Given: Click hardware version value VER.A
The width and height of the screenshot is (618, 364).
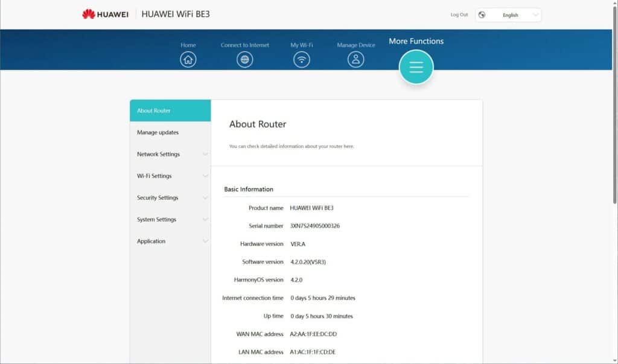Looking at the screenshot, I should [x=298, y=244].
